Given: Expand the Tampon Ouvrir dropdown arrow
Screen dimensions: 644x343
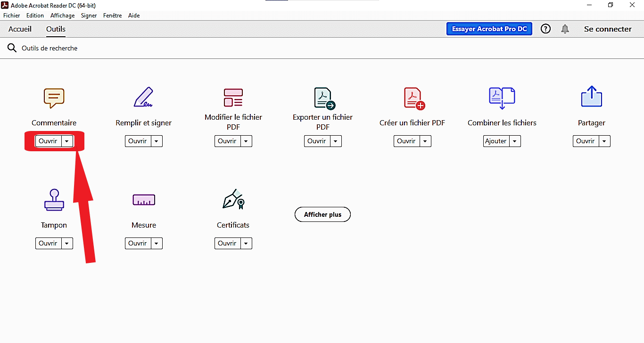Looking at the screenshot, I should (67, 244).
